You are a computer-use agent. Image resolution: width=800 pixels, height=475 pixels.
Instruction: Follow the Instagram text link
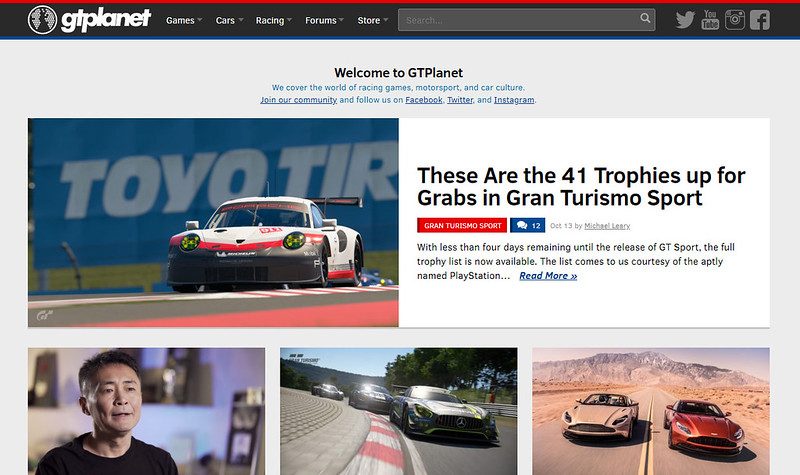click(x=514, y=100)
